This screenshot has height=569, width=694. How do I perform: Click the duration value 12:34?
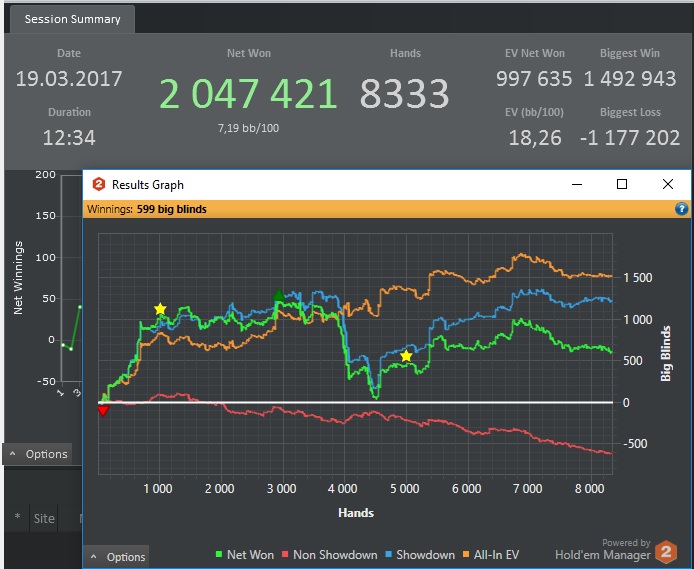69,138
